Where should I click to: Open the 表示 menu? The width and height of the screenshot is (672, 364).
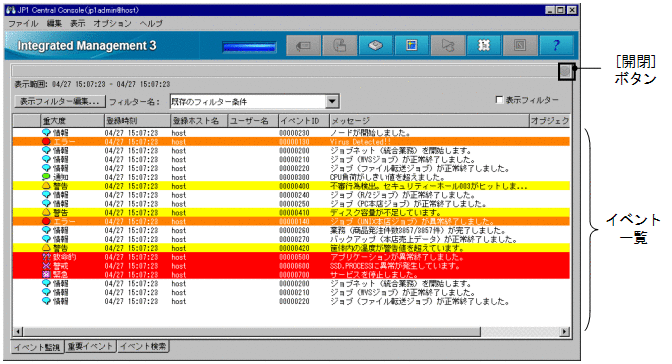[x=78, y=24]
